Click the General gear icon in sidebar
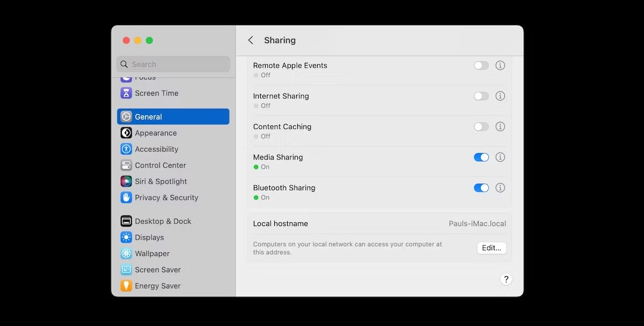This screenshot has height=326, width=644. [x=126, y=117]
